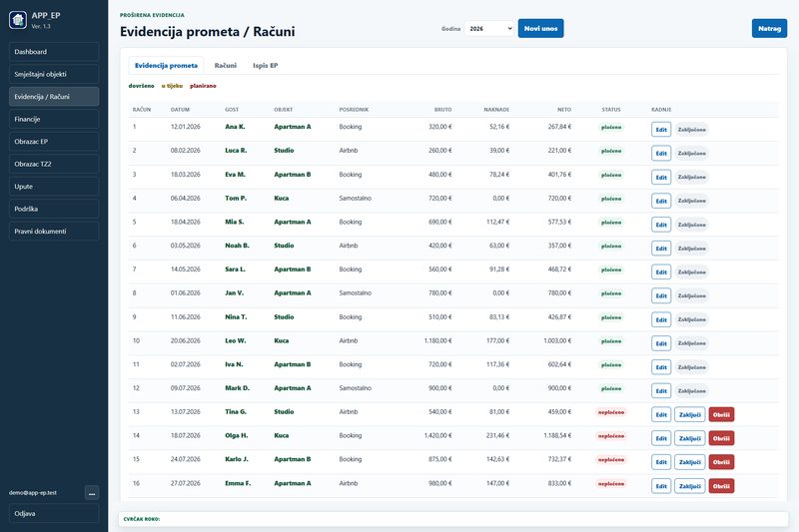The image size is (799, 532).
Task: Click naknade amount 142,63 €
Action: 497,459
